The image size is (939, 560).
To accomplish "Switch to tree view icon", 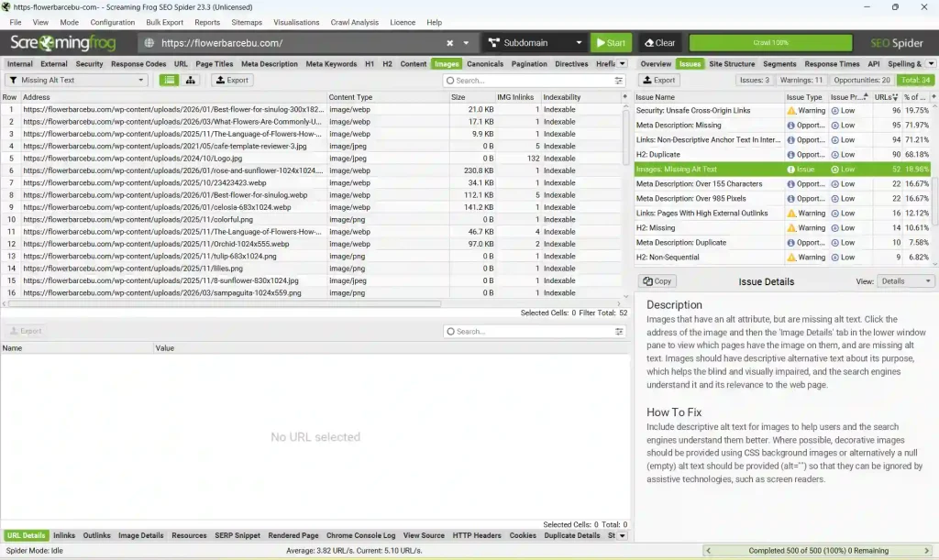I will 191,80.
